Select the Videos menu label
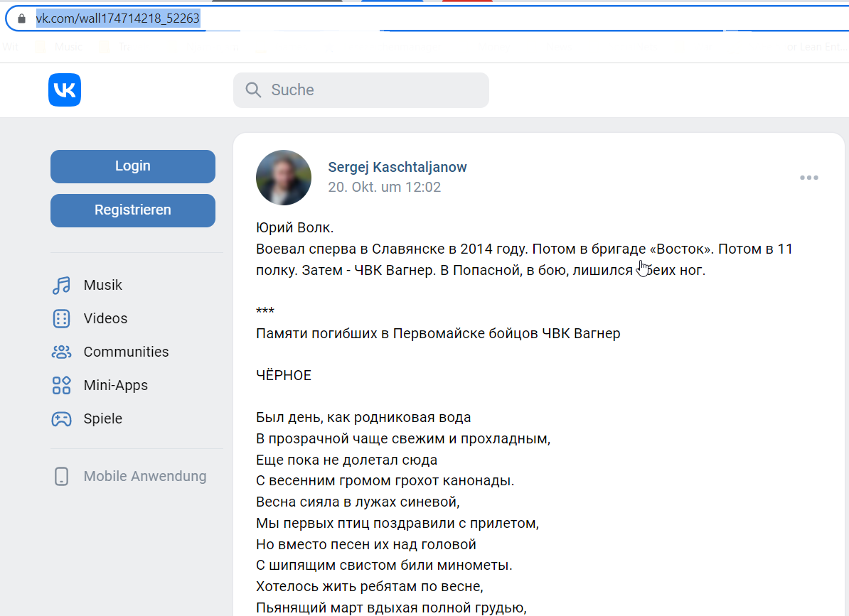 (x=105, y=318)
